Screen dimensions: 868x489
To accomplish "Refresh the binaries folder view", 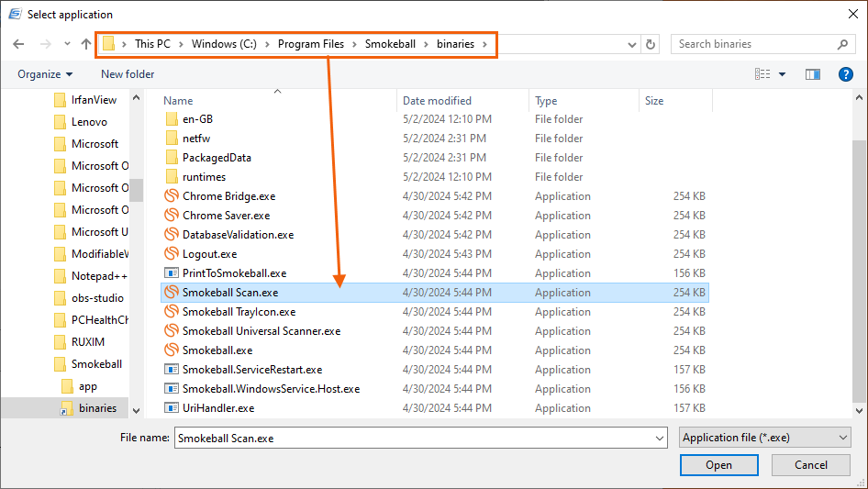I will (651, 44).
